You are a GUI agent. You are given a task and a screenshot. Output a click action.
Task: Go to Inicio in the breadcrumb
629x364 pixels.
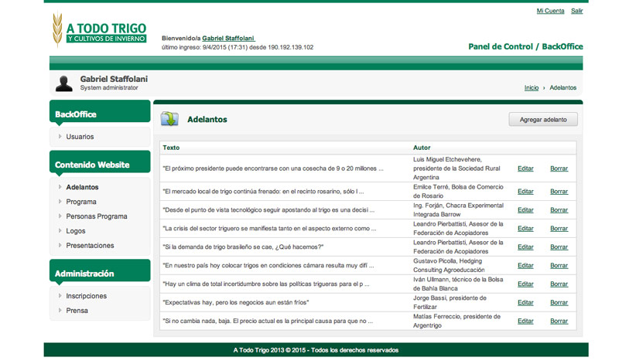pyautogui.click(x=531, y=87)
